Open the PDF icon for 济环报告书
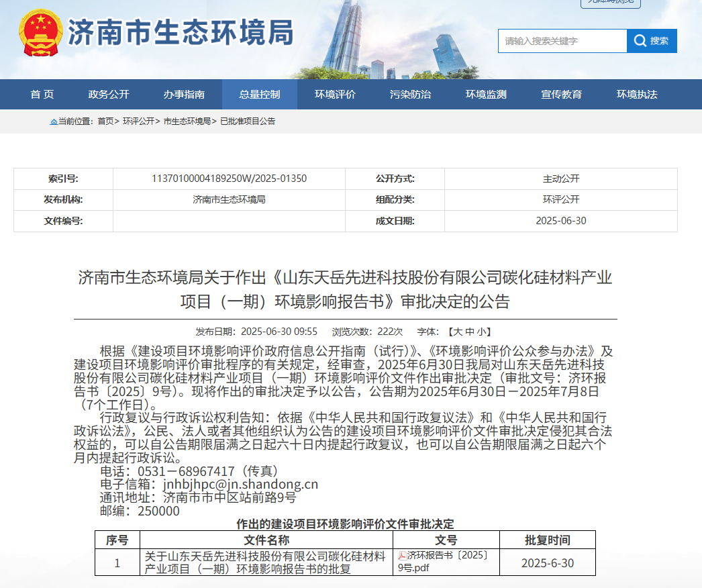 pos(402,556)
